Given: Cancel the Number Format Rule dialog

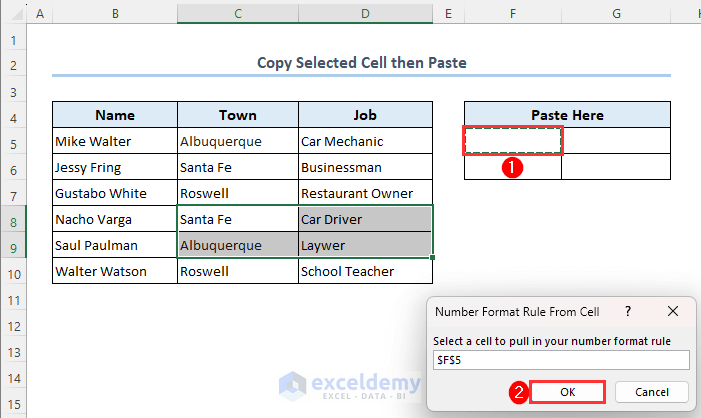Looking at the screenshot, I should (651, 392).
